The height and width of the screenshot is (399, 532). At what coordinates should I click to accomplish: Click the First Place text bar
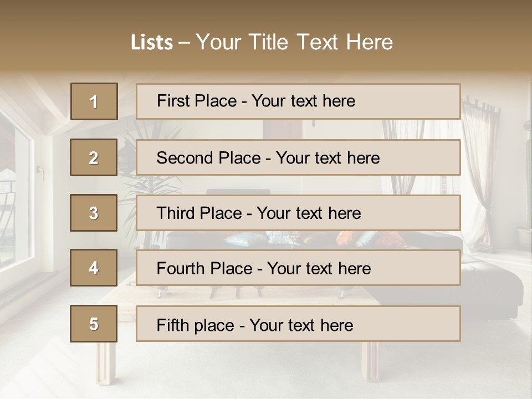tap(298, 101)
